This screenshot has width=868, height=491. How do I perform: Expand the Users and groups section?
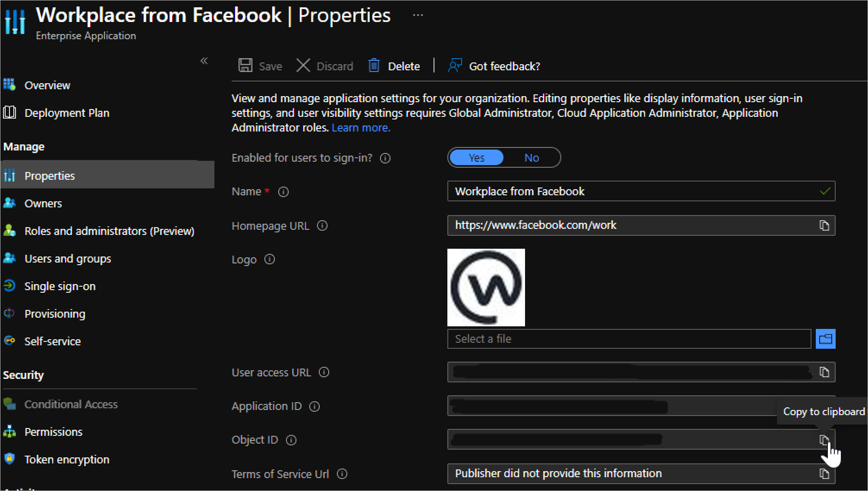pos(67,259)
